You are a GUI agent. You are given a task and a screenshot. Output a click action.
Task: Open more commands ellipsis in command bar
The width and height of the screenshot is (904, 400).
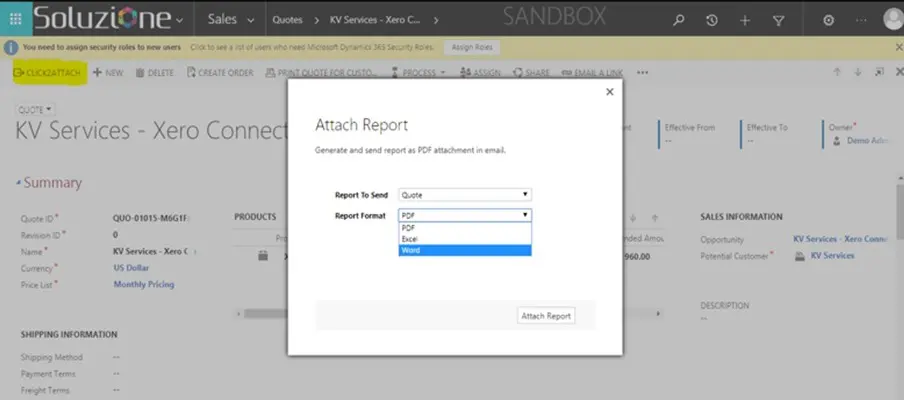(x=642, y=73)
